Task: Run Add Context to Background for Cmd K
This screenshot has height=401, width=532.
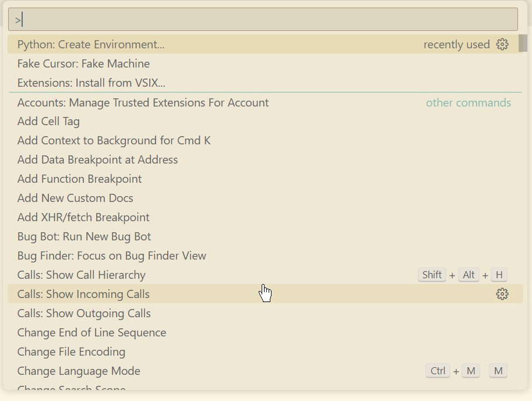Action: tap(114, 141)
